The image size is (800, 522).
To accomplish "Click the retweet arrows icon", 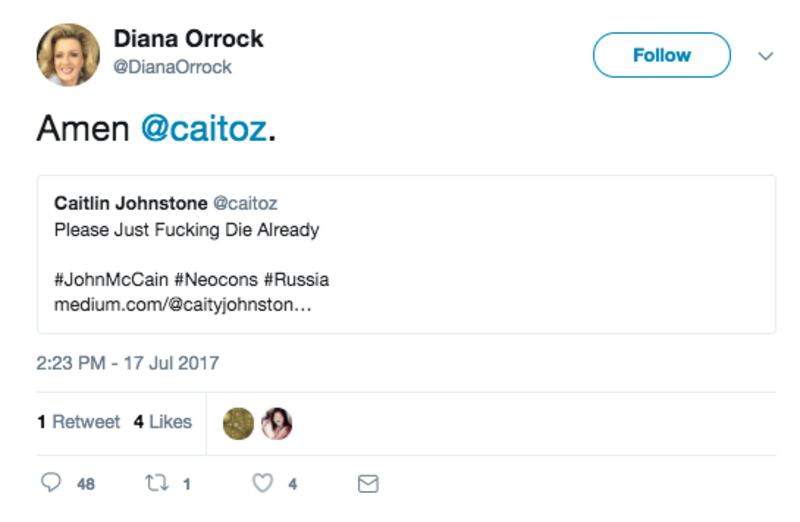I will pos(156,483).
